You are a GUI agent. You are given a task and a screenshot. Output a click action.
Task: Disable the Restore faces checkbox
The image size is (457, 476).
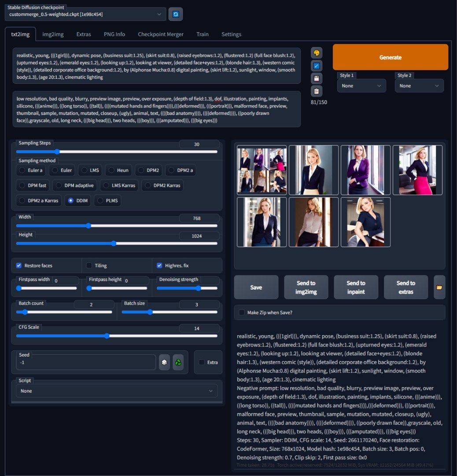tap(19, 265)
